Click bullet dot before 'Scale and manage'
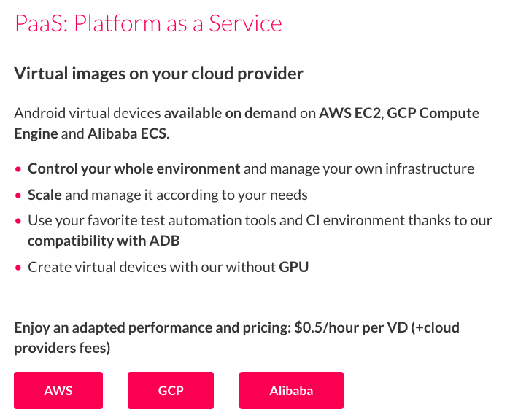The image size is (510, 420). pos(18,195)
